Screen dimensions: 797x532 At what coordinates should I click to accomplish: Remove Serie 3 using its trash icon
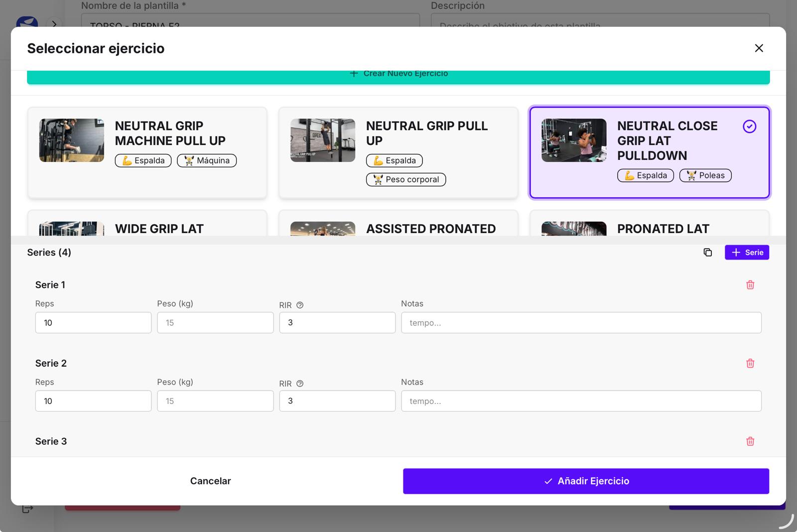(751, 441)
